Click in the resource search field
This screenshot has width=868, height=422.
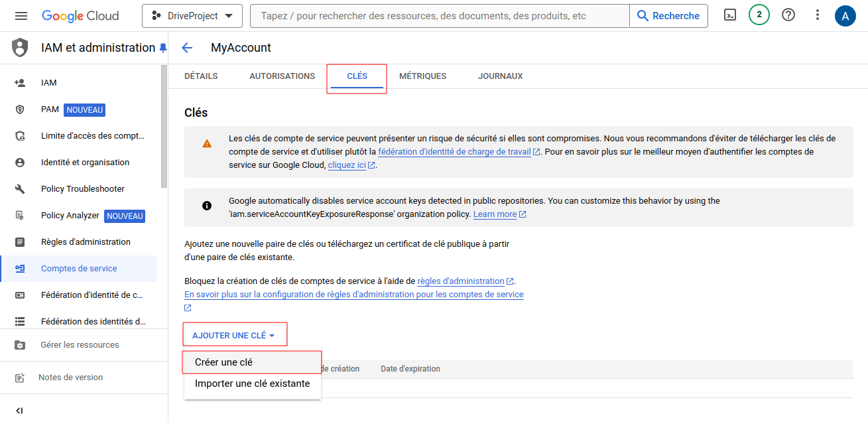[x=438, y=16]
